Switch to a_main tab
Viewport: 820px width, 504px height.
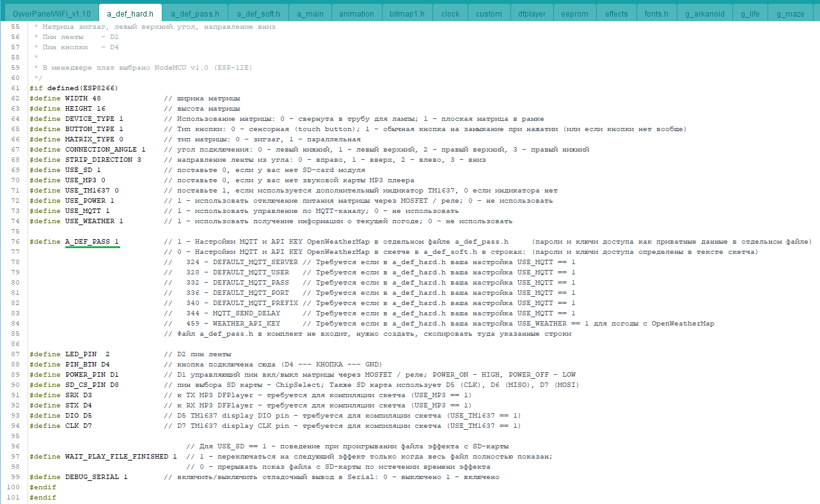tap(310, 13)
